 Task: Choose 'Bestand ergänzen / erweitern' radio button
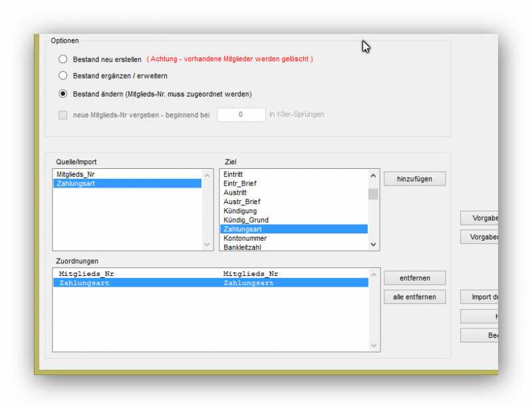click(63, 76)
